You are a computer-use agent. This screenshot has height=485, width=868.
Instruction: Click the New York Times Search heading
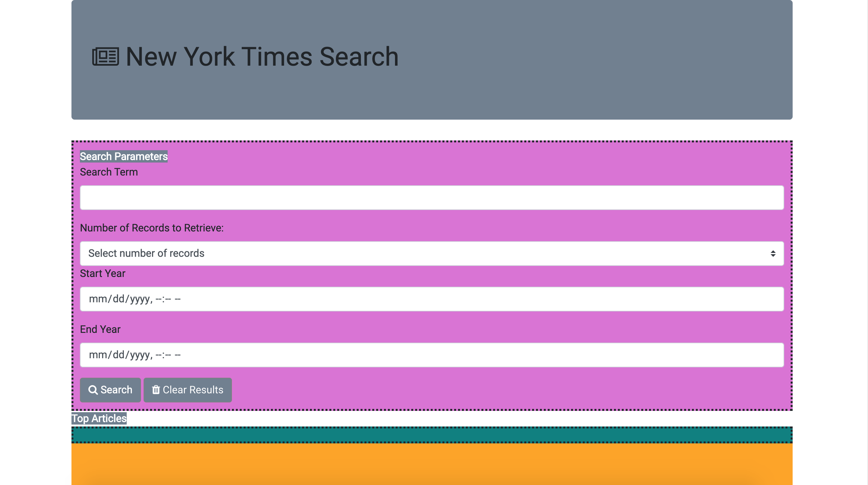click(262, 56)
